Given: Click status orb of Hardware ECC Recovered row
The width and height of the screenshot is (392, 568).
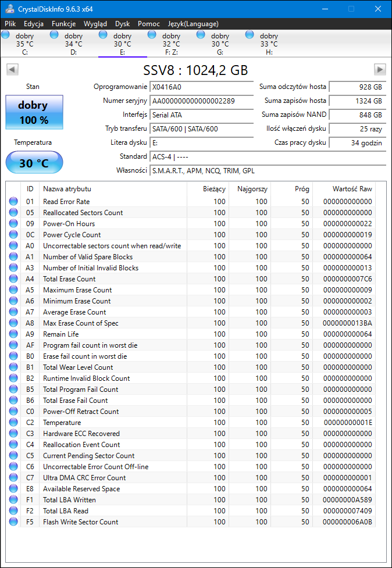Looking at the screenshot, I should (x=13, y=434).
